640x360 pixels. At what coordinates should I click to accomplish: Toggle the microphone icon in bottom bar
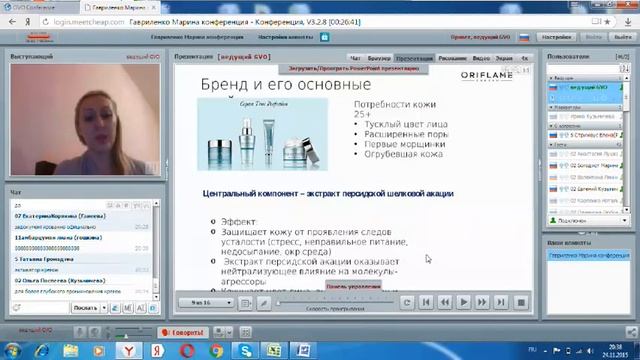pyautogui.click(x=80, y=332)
